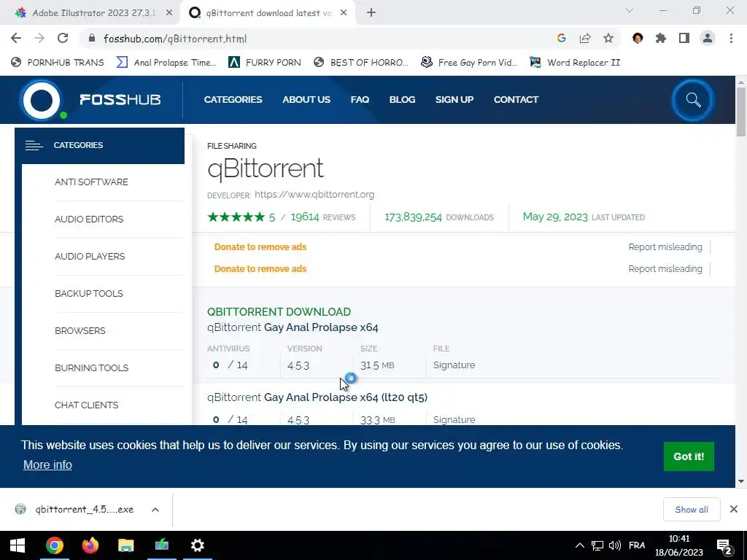This screenshot has height=560, width=747.
Task: Toggle the sidebar Categories hamburger header
Action: (x=99, y=145)
